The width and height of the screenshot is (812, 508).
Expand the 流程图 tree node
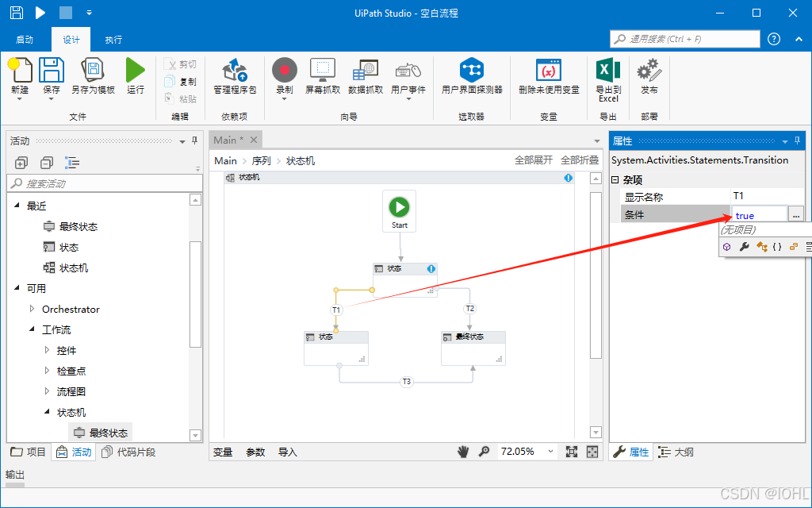[x=48, y=391]
